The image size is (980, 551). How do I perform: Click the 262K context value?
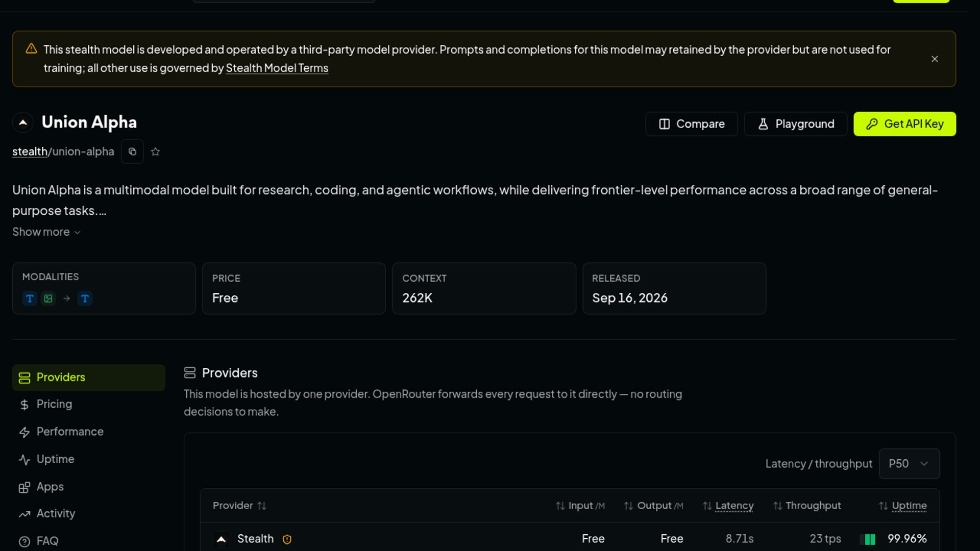pos(417,298)
